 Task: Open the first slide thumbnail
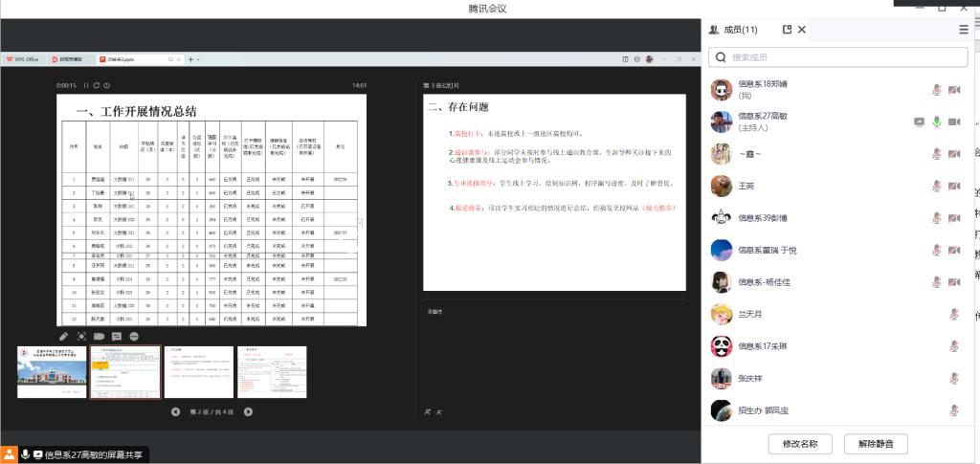coord(51,371)
